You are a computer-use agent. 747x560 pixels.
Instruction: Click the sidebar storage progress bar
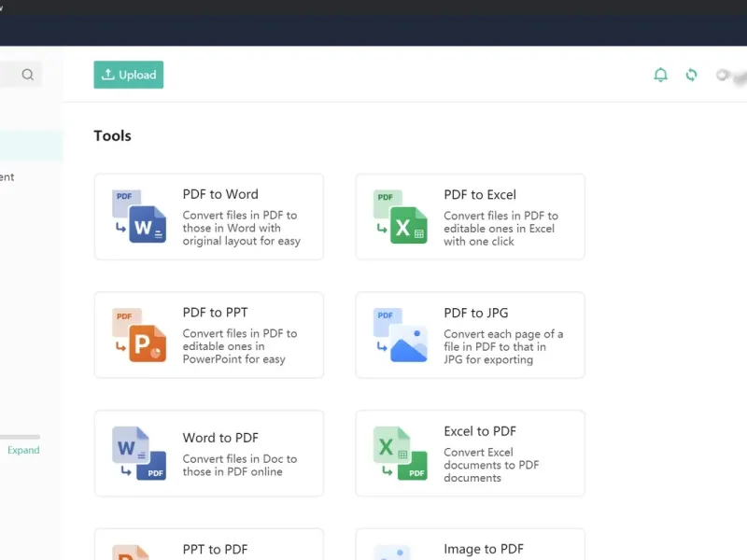click(x=20, y=437)
